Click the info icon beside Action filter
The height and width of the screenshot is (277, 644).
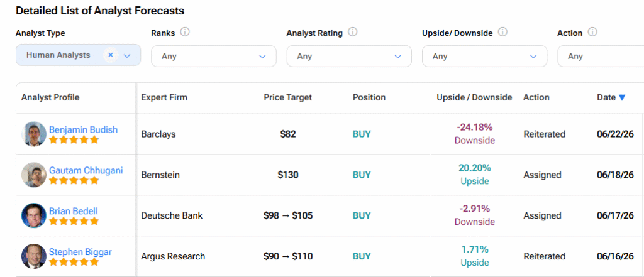(x=592, y=32)
